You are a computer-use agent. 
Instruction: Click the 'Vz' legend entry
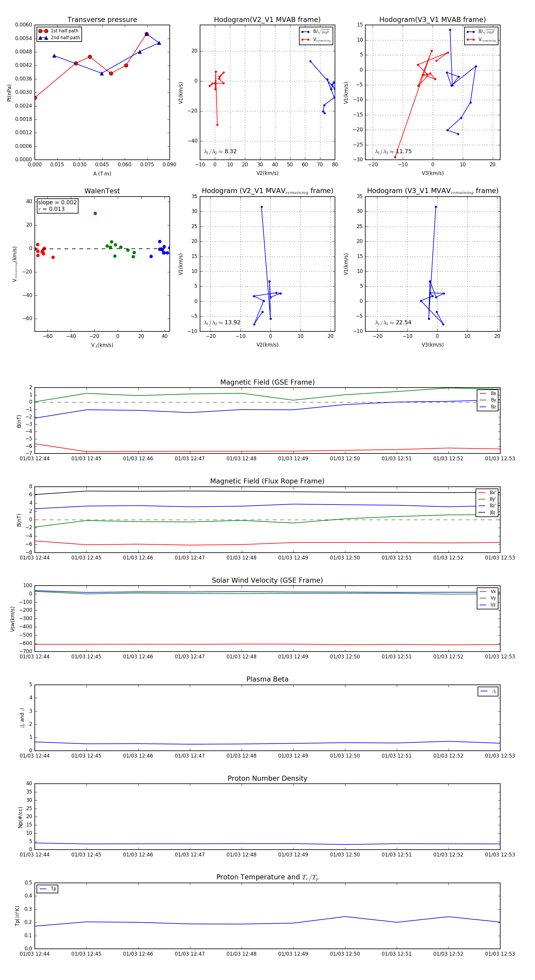488,605
